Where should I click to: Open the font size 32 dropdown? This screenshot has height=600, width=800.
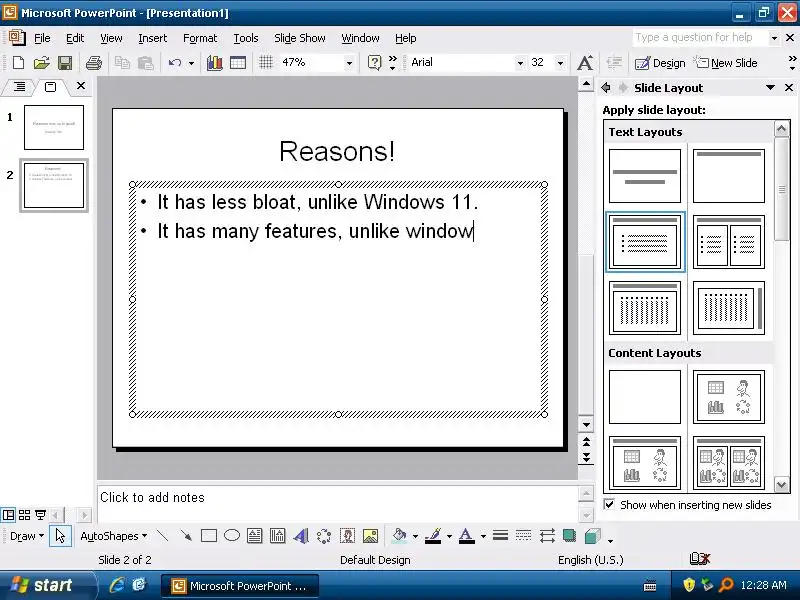coord(560,63)
